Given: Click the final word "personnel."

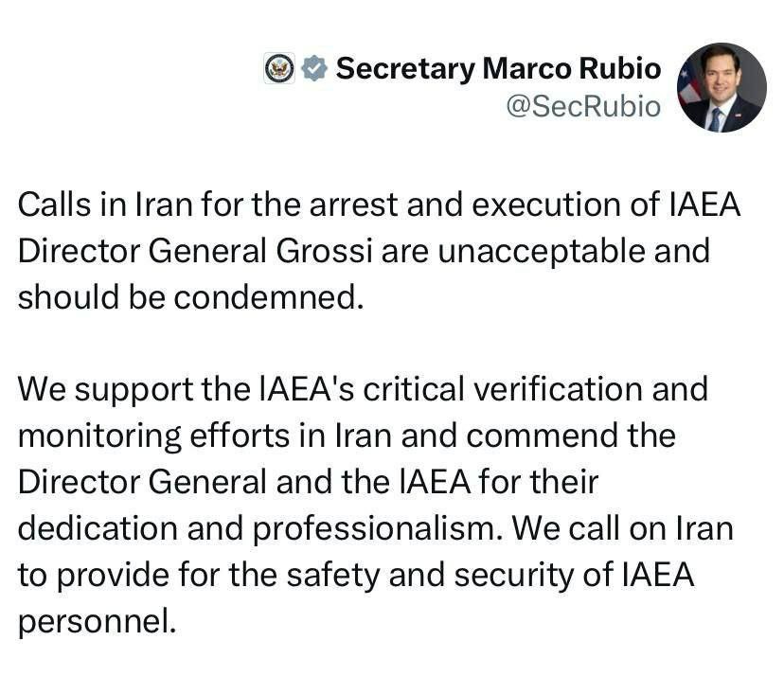Looking at the screenshot, I should point(97,619).
